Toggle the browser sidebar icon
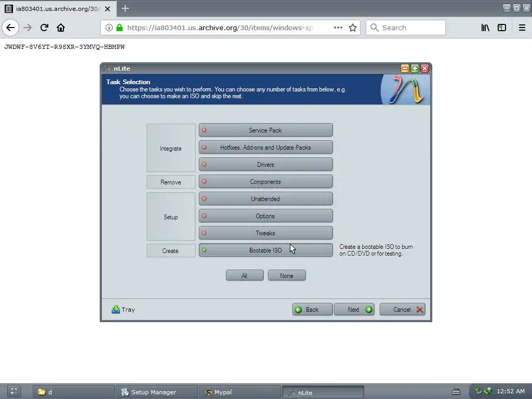 point(502,28)
